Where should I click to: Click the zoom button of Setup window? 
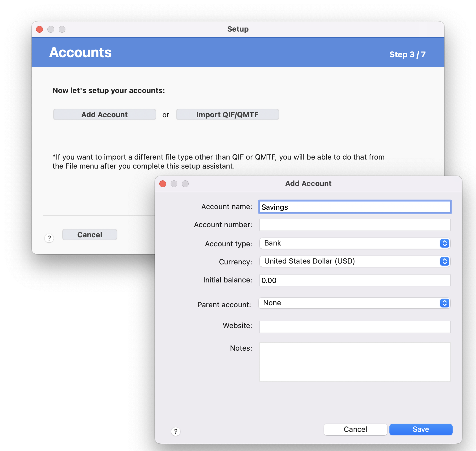point(62,29)
